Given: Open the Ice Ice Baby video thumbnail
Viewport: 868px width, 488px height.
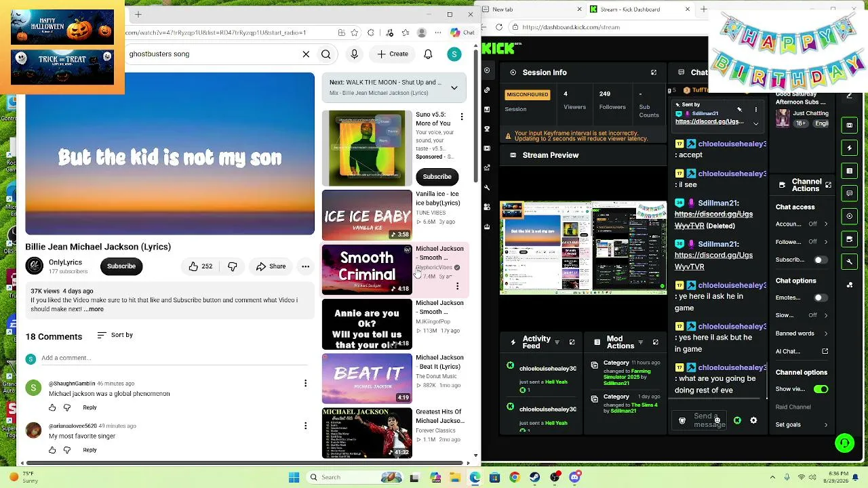Looking at the screenshot, I should (x=367, y=216).
